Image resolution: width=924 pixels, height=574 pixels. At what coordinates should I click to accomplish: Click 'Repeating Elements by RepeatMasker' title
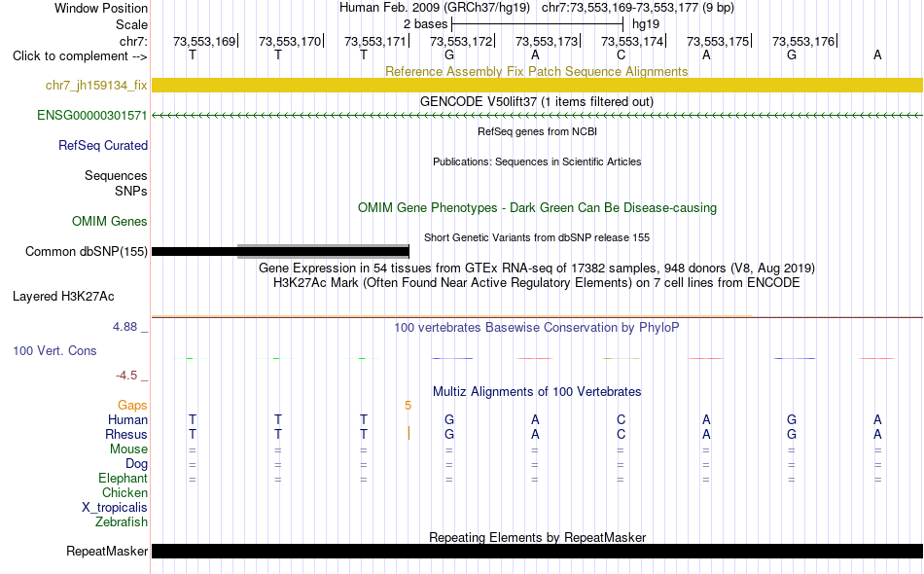[537, 537]
